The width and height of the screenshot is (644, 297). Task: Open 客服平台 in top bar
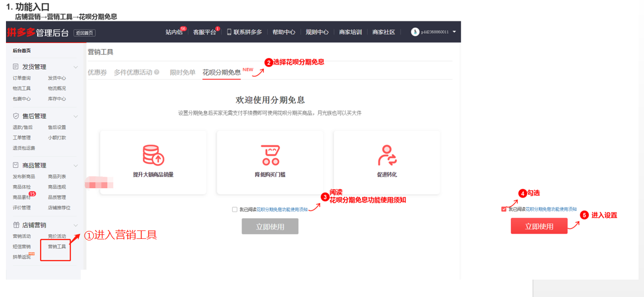204,32
